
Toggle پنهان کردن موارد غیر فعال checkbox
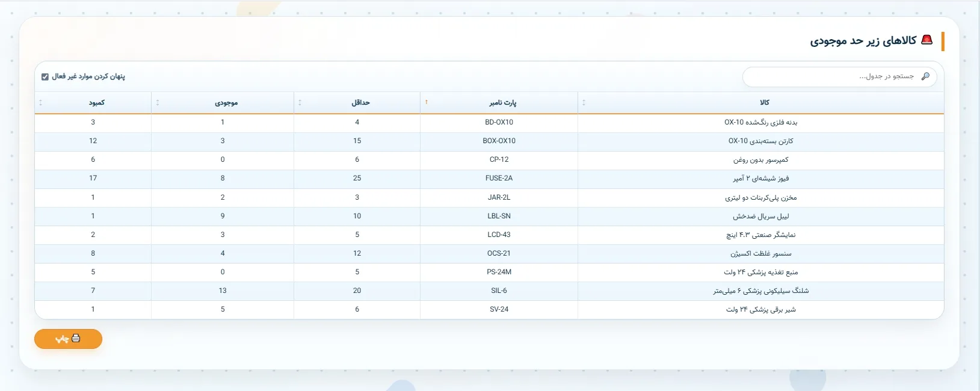[x=45, y=76]
